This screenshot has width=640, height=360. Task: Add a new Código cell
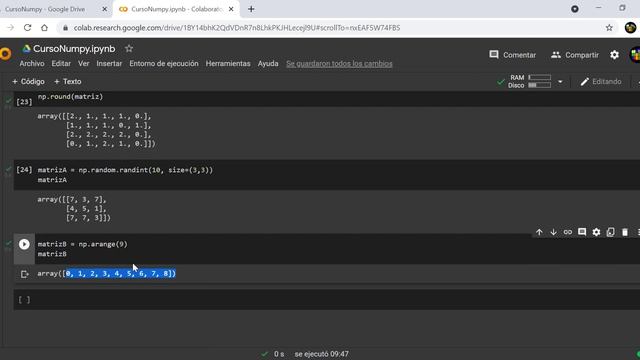coord(28,82)
